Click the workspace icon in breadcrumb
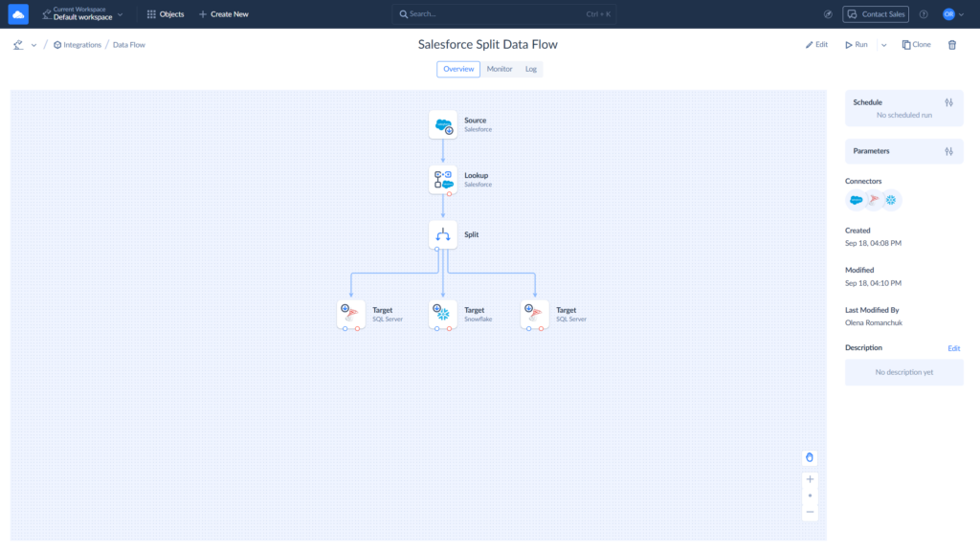This screenshot has height=551, width=980. coord(18,45)
